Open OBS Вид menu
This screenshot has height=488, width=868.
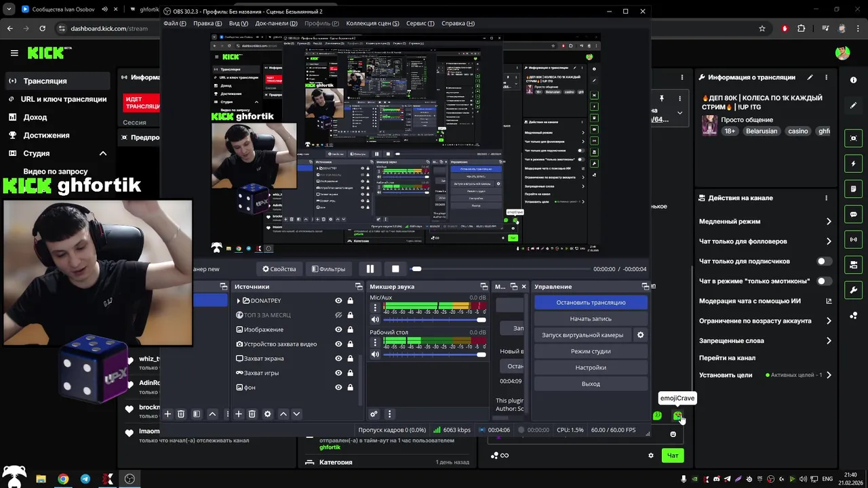pos(238,23)
